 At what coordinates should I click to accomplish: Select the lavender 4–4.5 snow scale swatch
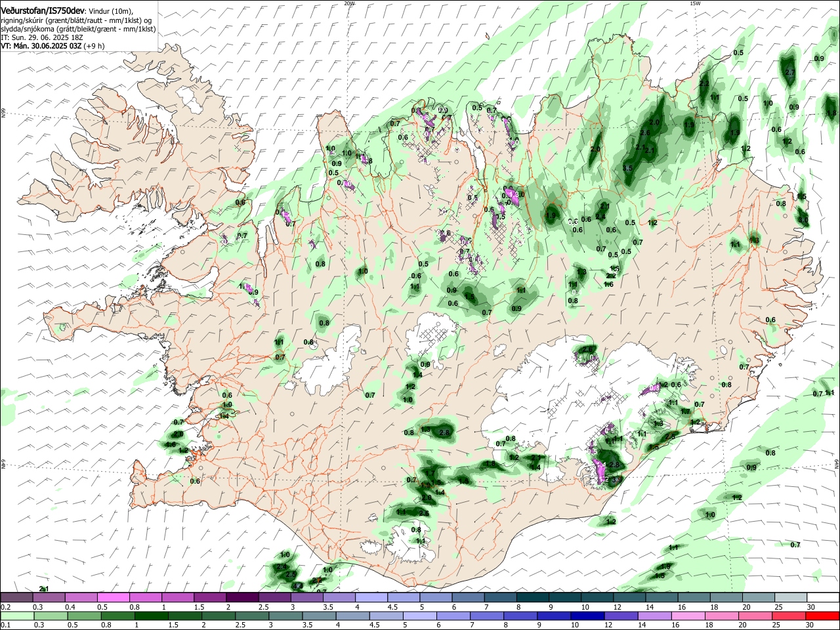click(371, 597)
